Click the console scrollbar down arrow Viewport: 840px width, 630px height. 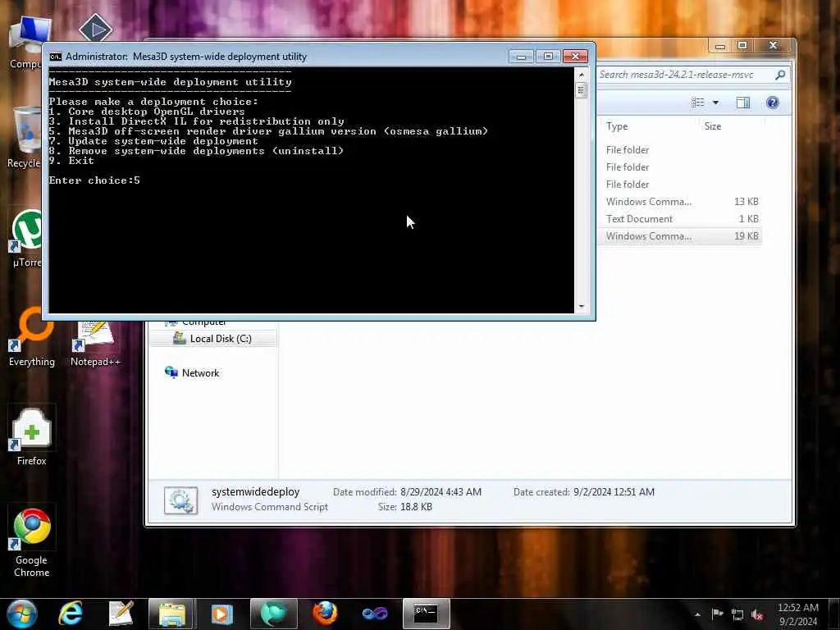(582, 307)
